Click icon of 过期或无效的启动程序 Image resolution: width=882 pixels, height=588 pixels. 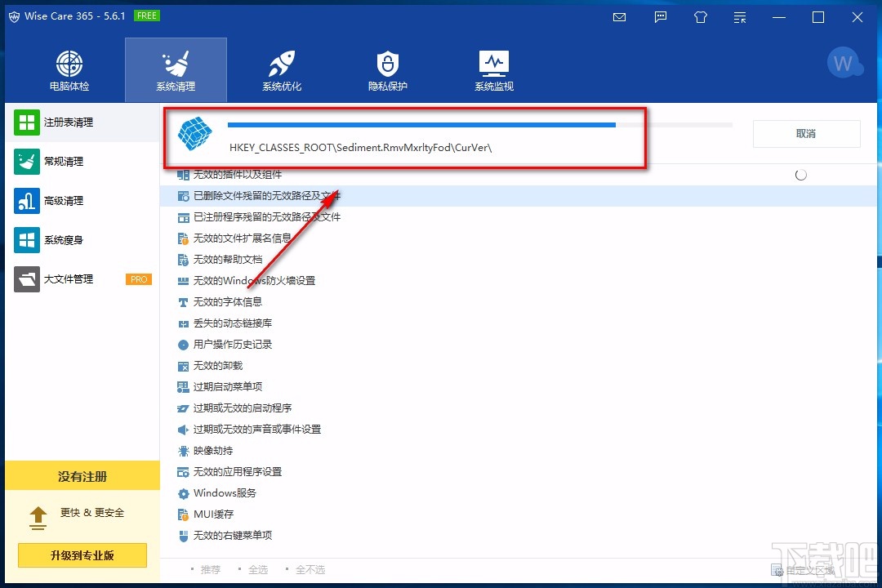click(183, 408)
